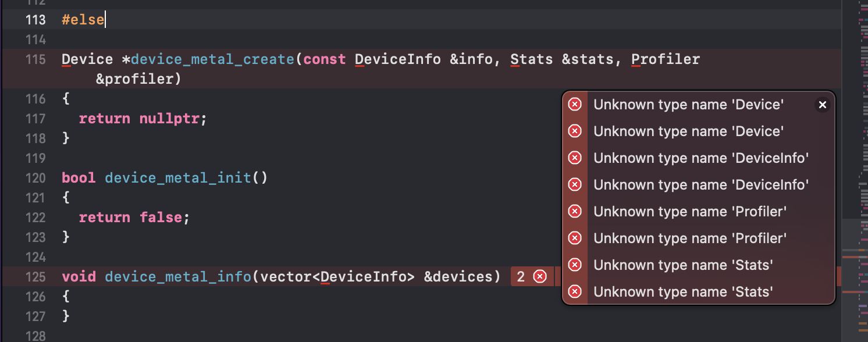Click the error icon beside the last 'Stats' error
This screenshot has height=342, width=868.
point(575,291)
